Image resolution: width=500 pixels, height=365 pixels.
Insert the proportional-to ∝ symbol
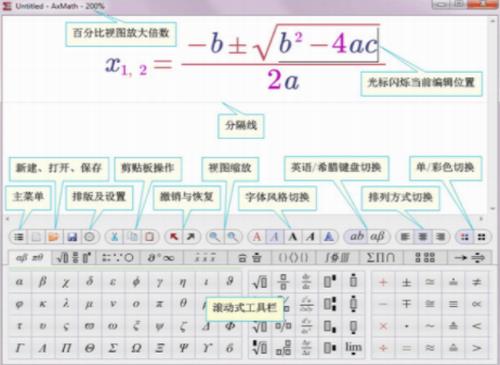(477, 304)
